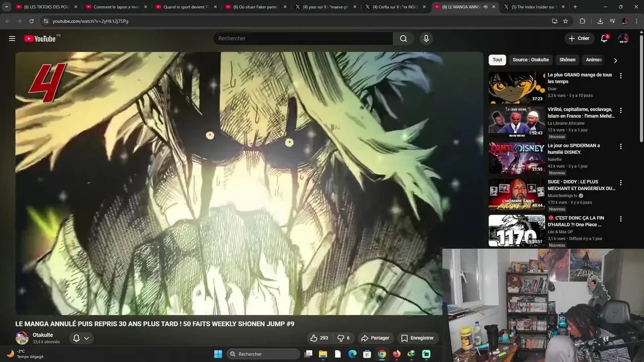Open the notifications bell in YouTube header
Image resolution: width=644 pixels, height=362 pixels.
coord(604,39)
